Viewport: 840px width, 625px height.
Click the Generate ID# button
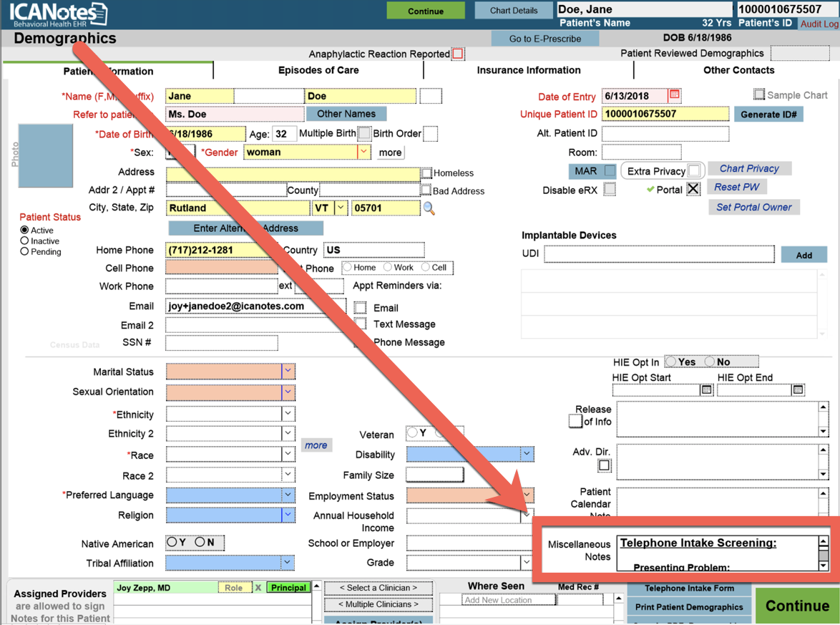(768, 115)
